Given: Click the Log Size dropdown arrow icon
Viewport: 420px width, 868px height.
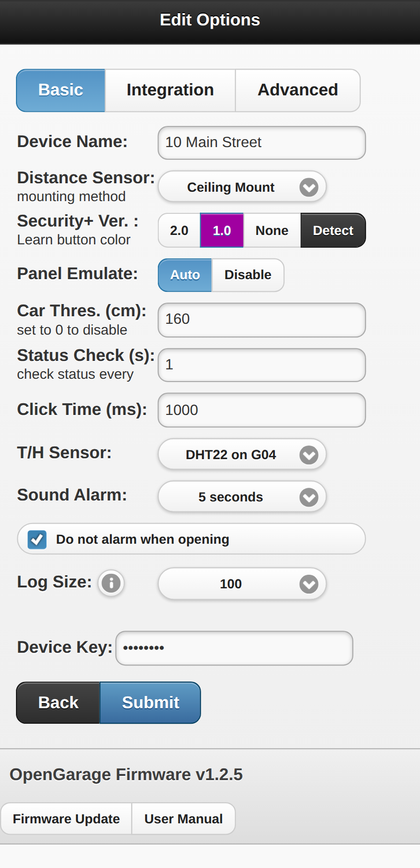Looking at the screenshot, I should click(309, 584).
